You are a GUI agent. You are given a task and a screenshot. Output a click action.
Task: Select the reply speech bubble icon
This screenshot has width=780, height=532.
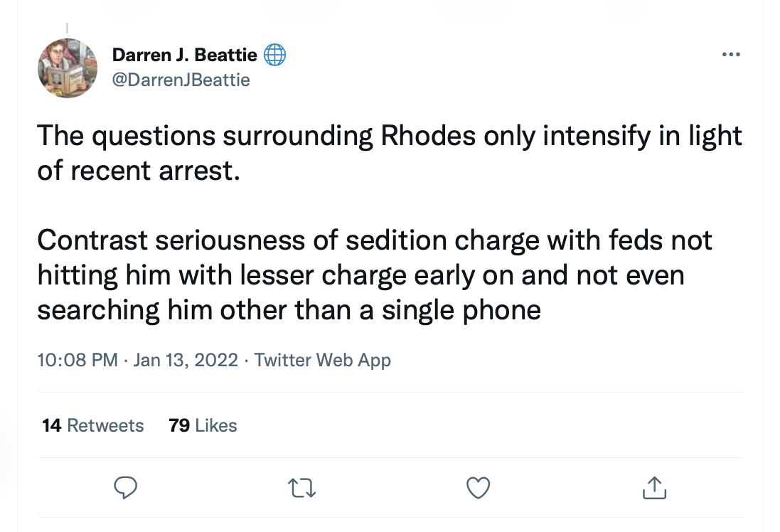(126, 488)
